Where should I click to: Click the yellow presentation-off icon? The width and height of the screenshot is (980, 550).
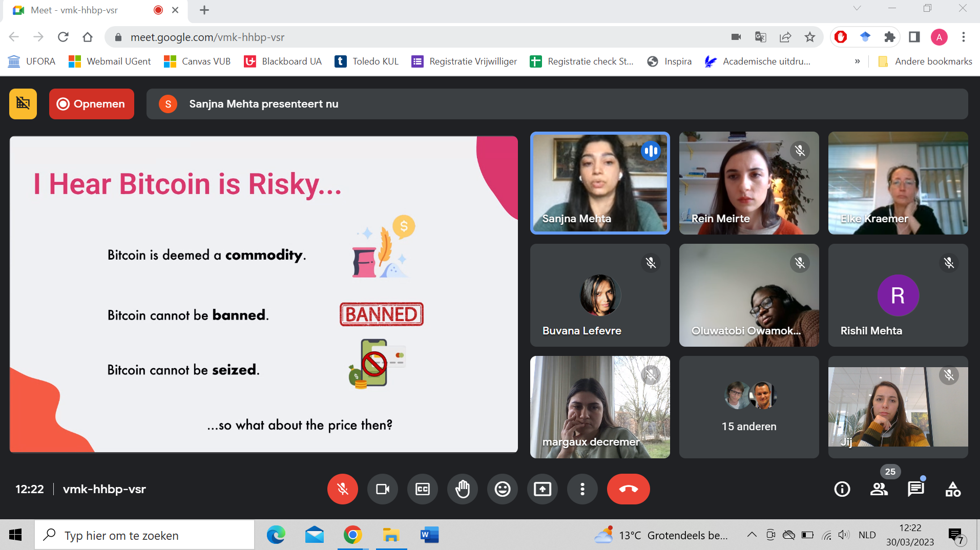(23, 104)
